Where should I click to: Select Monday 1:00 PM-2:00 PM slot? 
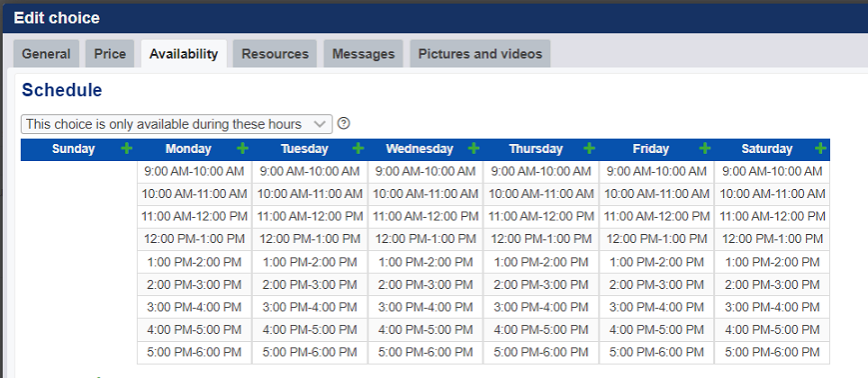(x=195, y=262)
